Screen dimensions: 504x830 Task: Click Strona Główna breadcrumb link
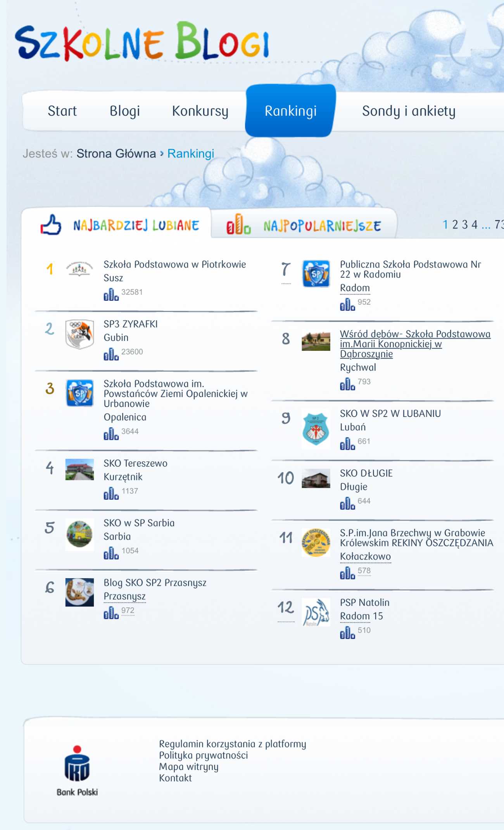tap(116, 154)
